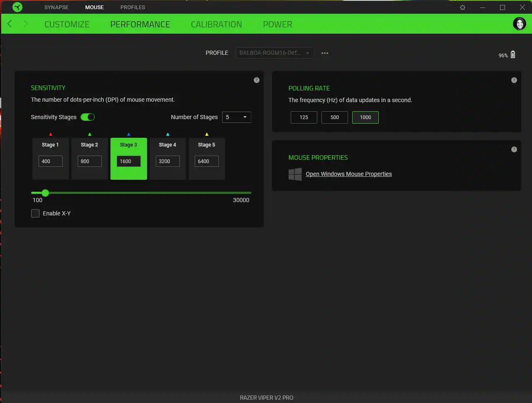Viewport: 532px width, 403px height.
Task: Expand the Number of Stages dropdown
Action: [237, 117]
